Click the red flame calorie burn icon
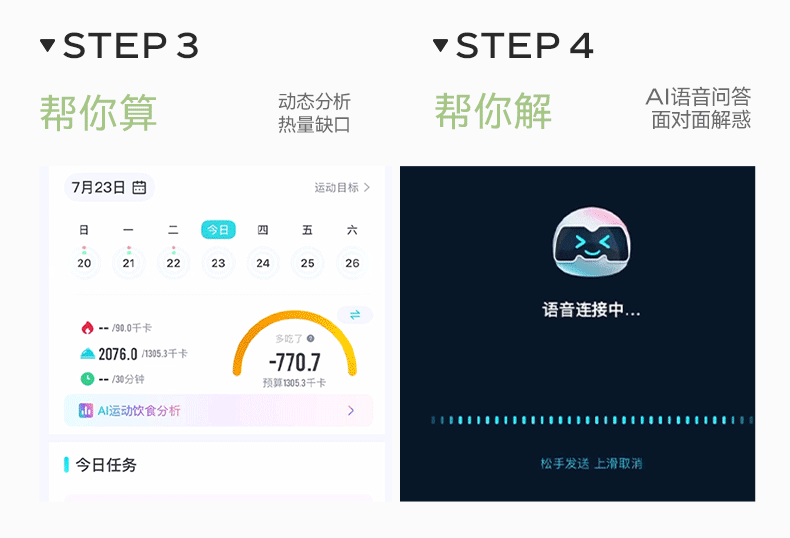 click(88, 328)
